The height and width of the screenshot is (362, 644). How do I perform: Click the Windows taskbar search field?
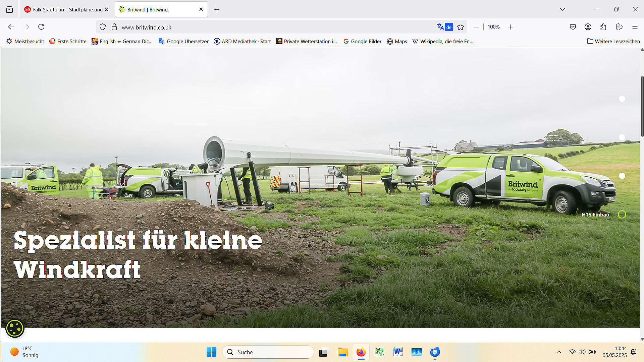pos(268,352)
